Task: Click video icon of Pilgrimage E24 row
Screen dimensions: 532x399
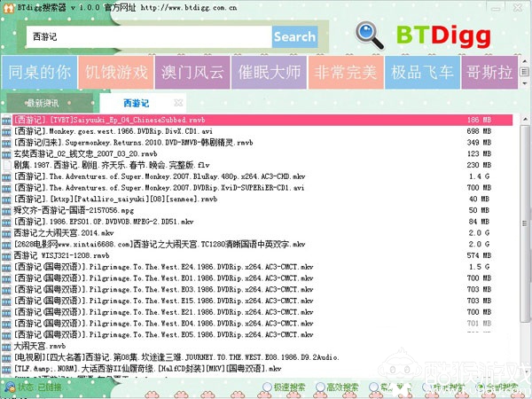Action: point(6,268)
